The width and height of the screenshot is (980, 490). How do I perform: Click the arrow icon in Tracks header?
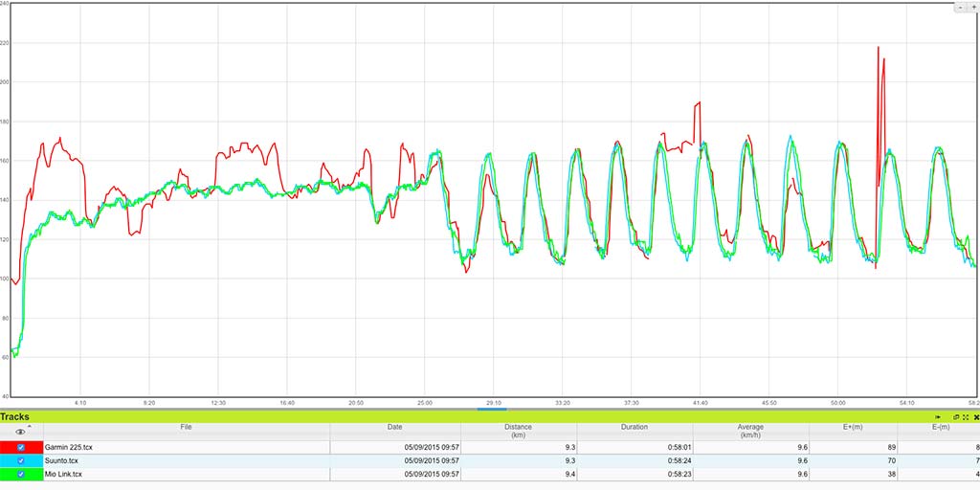(938, 417)
